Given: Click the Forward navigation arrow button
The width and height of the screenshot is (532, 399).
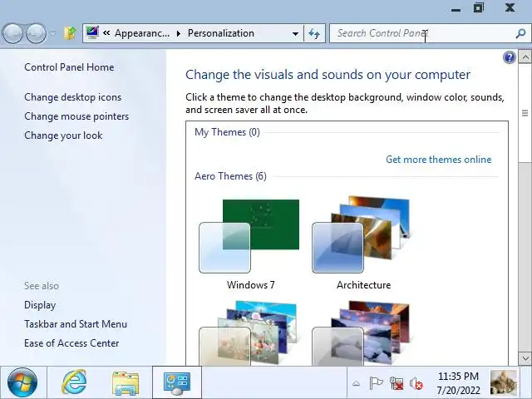Looking at the screenshot, I should pos(37,33).
